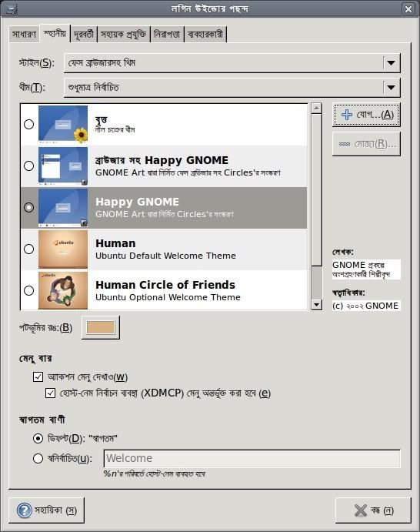Screen dimensions: 420x532
Task: Click the window menu icon in title bar
Action: [x=12, y=8]
